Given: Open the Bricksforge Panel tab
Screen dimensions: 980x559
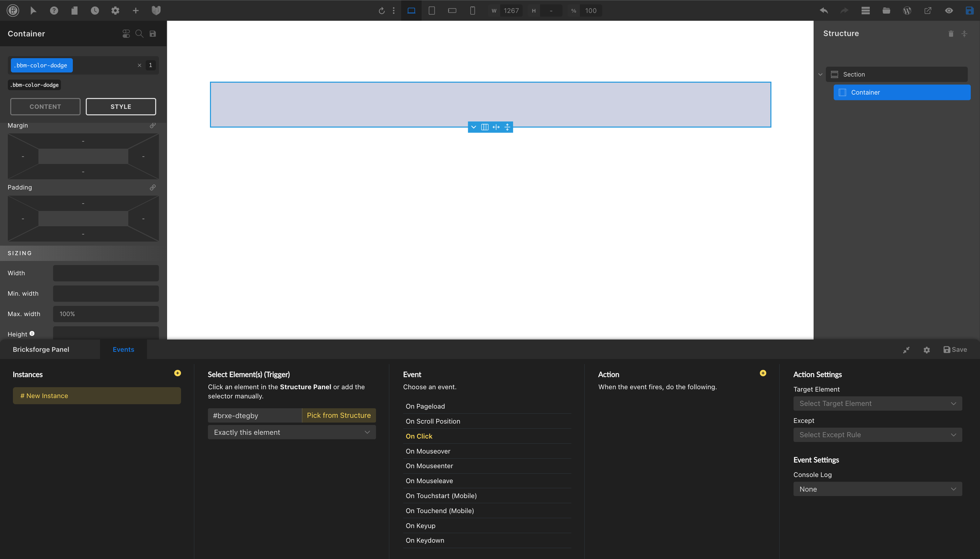Looking at the screenshot, I should pos(41,349).
